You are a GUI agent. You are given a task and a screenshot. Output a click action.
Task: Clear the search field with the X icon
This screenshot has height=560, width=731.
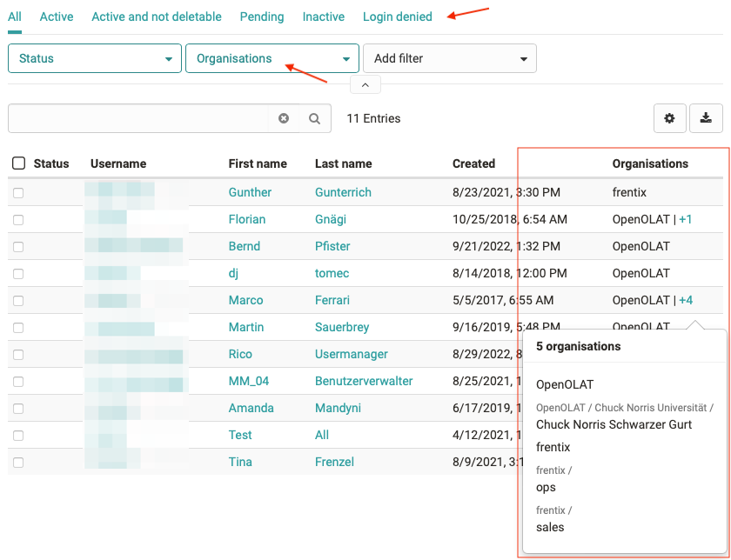[283, 118]
